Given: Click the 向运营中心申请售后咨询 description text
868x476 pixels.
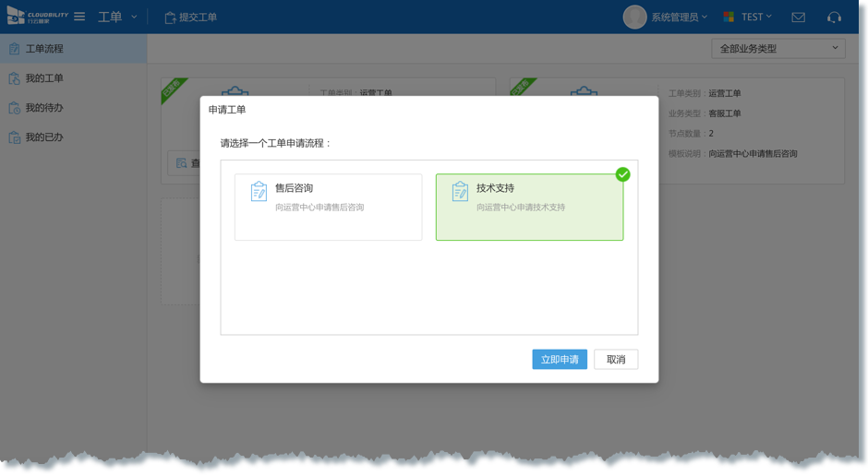Looking at the screenshot, I should [319, 208].
